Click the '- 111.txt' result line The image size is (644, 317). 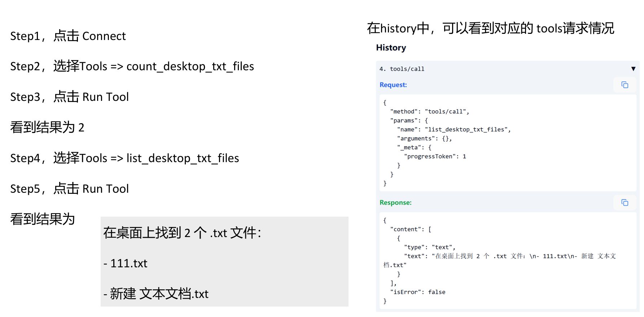point(125,263)
